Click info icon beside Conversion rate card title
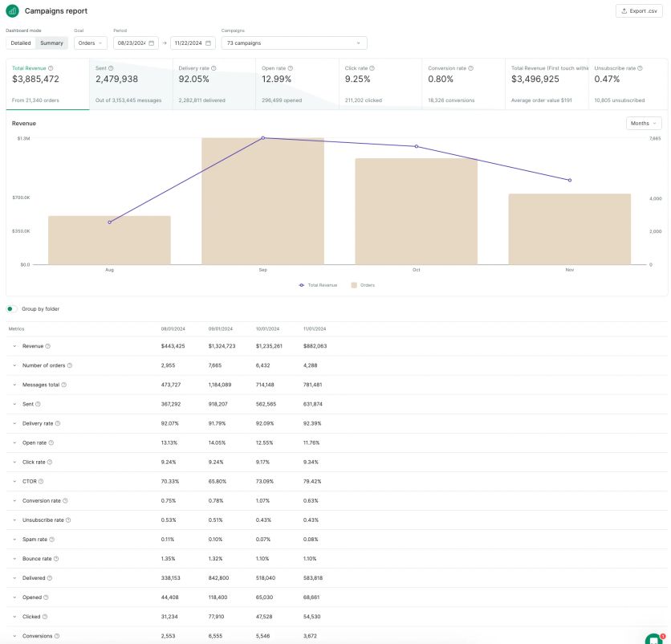671x644 pixels. tap(470, 68)
